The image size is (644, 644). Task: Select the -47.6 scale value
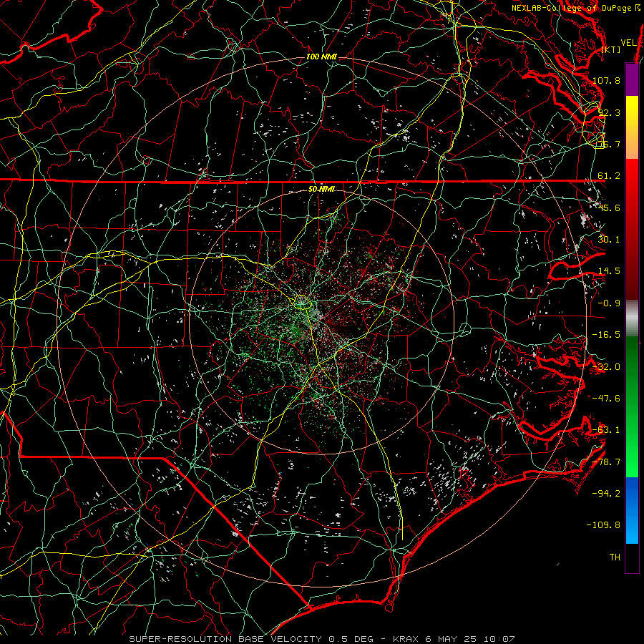pyautogui.click(x=606, y=399)
